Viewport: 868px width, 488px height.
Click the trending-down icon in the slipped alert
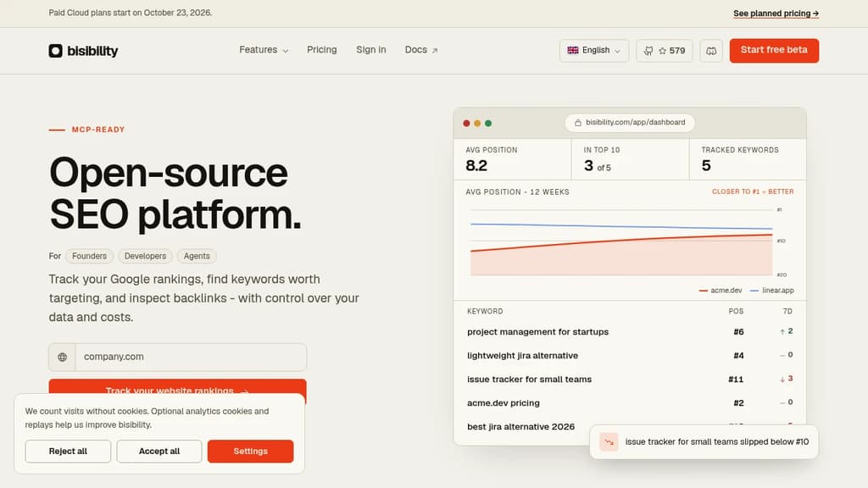609,441
